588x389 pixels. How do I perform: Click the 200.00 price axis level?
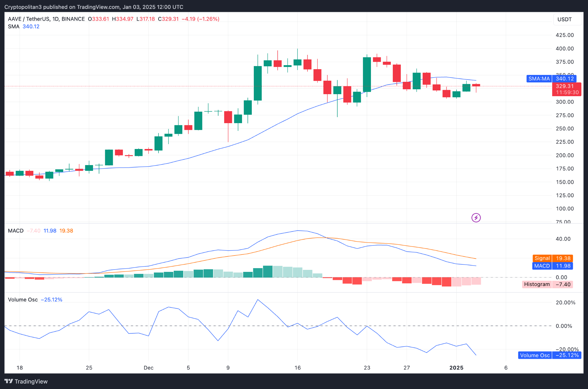[x=565, y=155]
